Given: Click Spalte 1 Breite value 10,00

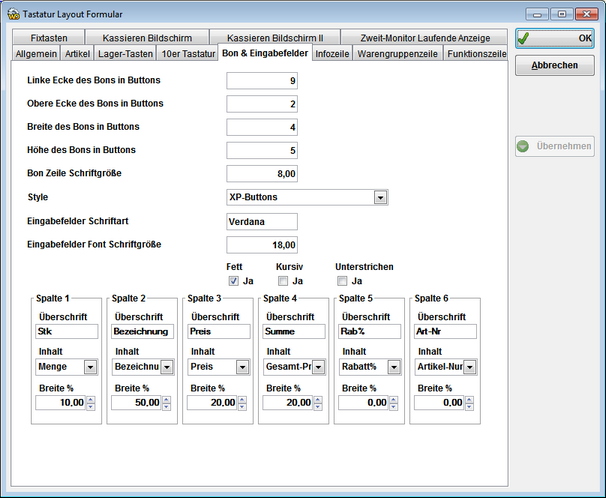Looking at the screenshot, I should point(61,403).
